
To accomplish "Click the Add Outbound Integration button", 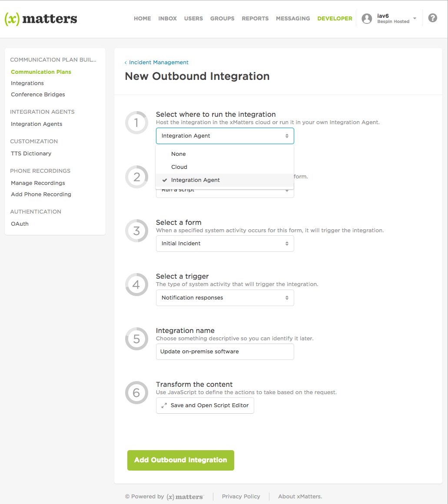I will point(181,460).
